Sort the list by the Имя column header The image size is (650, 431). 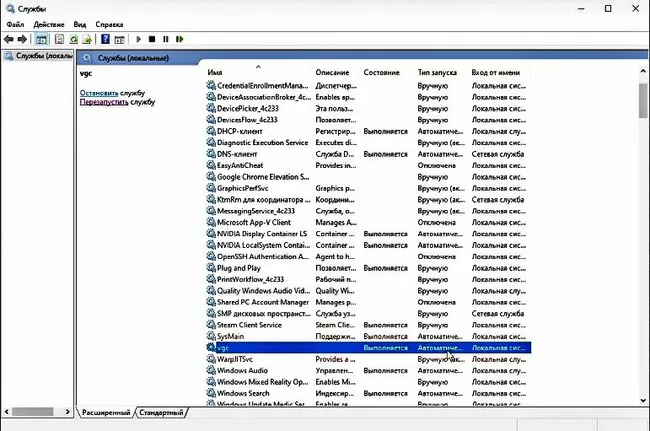[x=215, y=73]
